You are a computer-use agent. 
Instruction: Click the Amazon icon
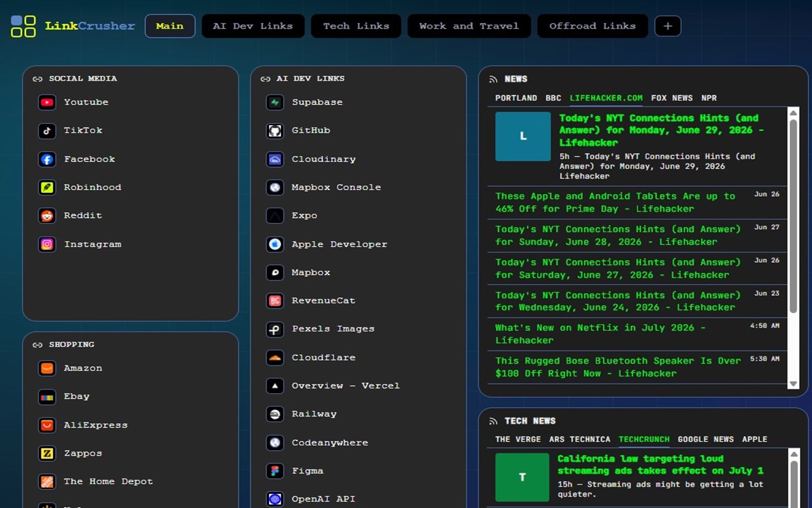pyautogui.click(x=47, y=368)
